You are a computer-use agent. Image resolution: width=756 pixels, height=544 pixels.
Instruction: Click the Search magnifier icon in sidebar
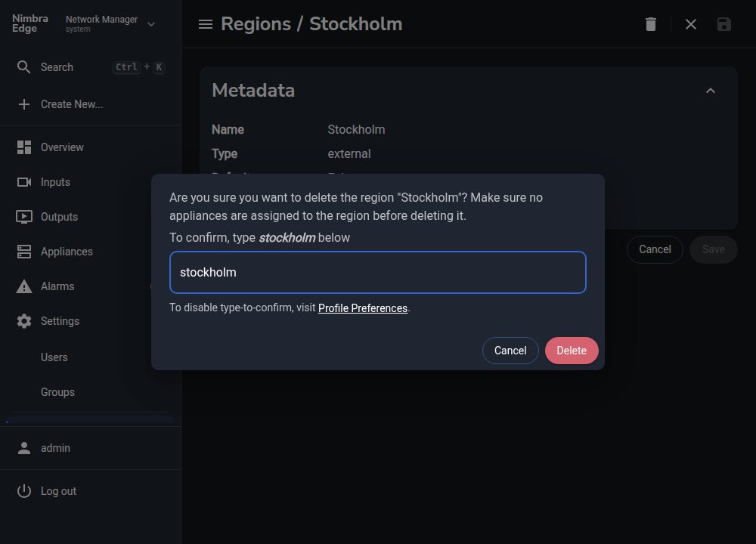tap(23, 67)
